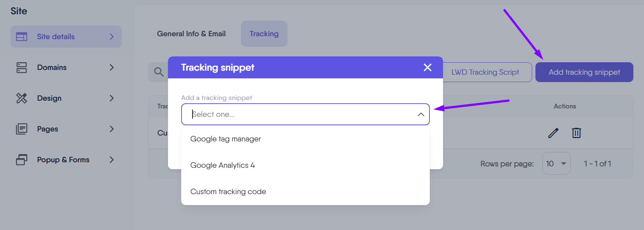
Task: Click the LWD Tracking Script button
Action: (485, 72)
